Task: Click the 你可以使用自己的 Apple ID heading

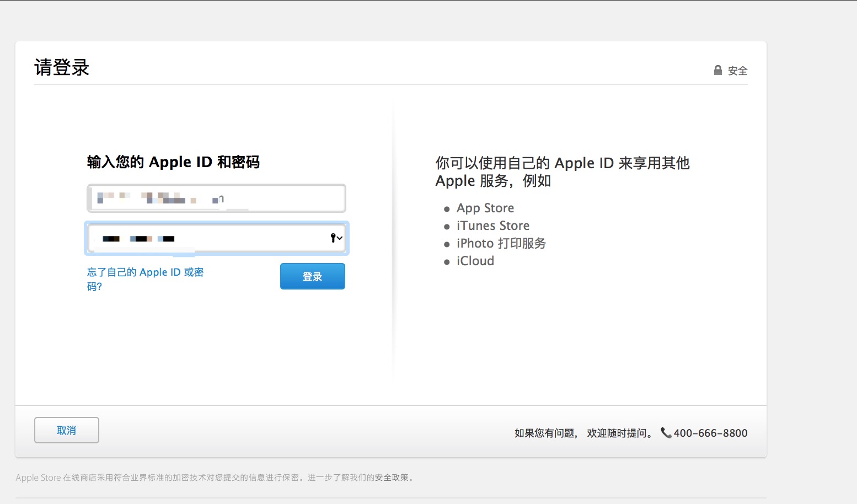Action: (563, 171)
